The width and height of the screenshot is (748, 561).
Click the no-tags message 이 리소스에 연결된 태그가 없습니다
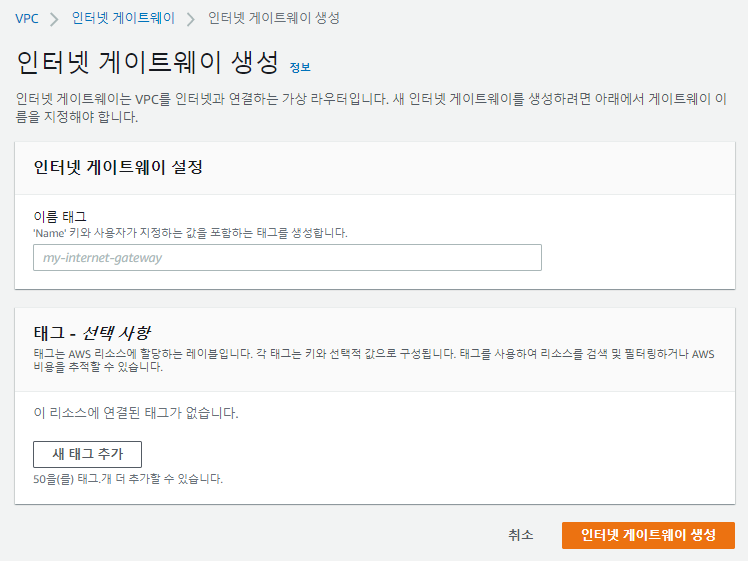click(x=136, y=412)
